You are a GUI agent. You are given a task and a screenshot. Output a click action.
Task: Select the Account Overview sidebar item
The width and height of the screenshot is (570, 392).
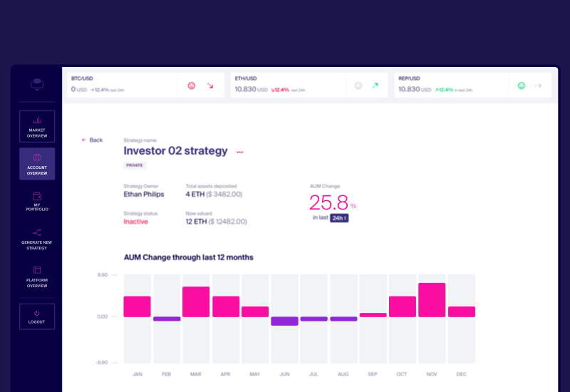[x=37, y=164]
